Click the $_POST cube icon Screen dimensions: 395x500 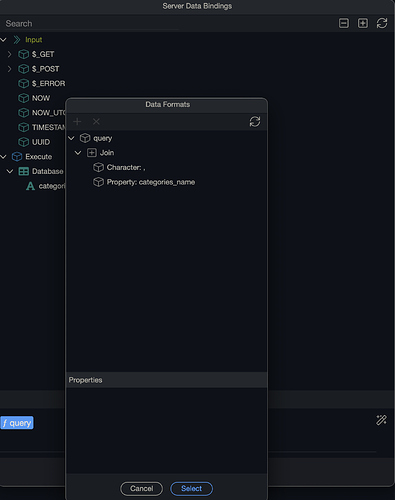23,69
